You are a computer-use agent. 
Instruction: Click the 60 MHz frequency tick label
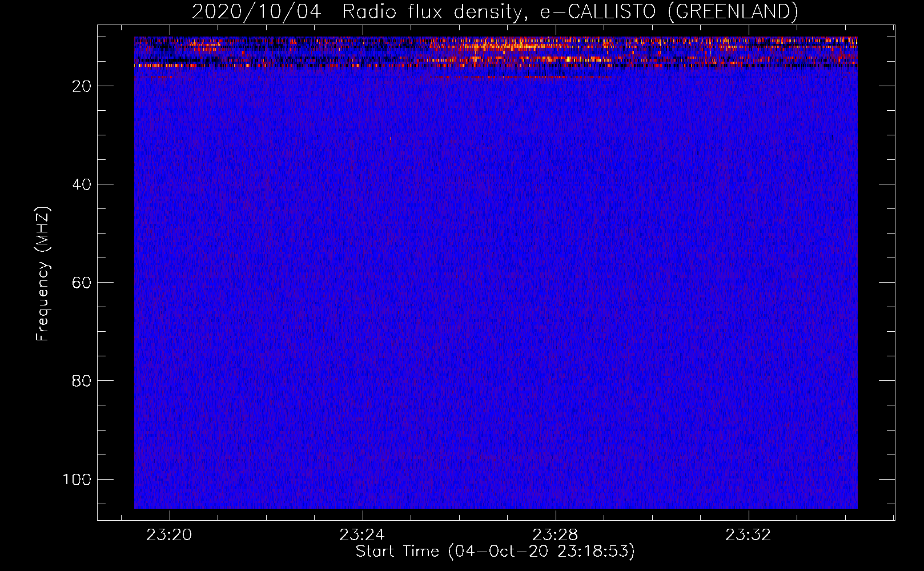(82, 283)
